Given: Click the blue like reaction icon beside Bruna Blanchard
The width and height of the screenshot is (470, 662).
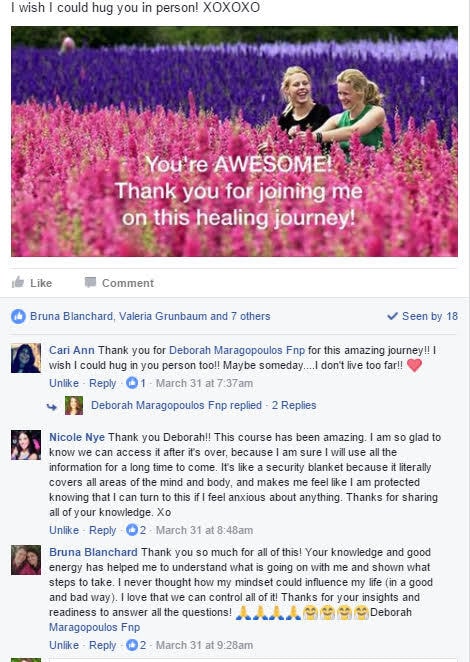Looking at the screenshot, I should click(x=18, y=316).
